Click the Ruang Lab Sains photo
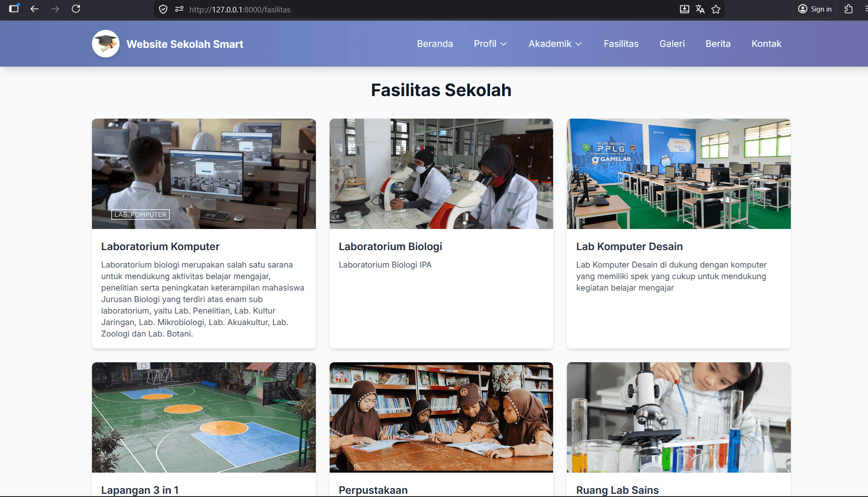 point(679,417)
